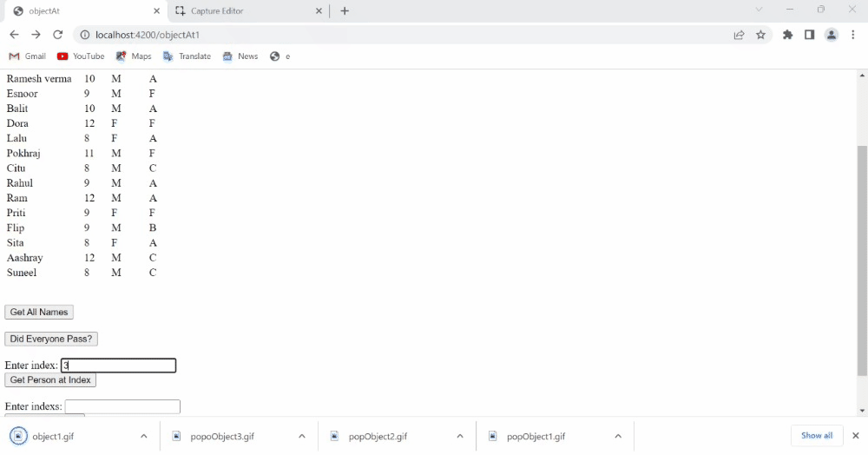Open Translate bookmark
The width and height of the screenshot is (868, 455).
pos(187,56)
